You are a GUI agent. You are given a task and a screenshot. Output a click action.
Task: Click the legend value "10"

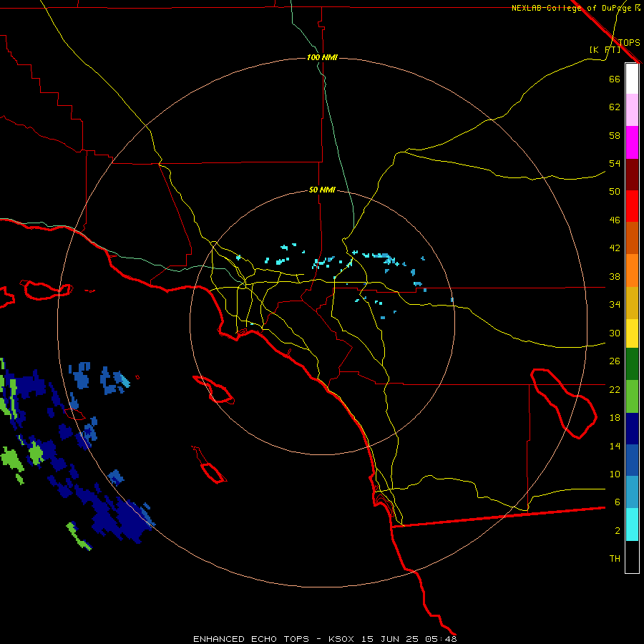(615, 474)
